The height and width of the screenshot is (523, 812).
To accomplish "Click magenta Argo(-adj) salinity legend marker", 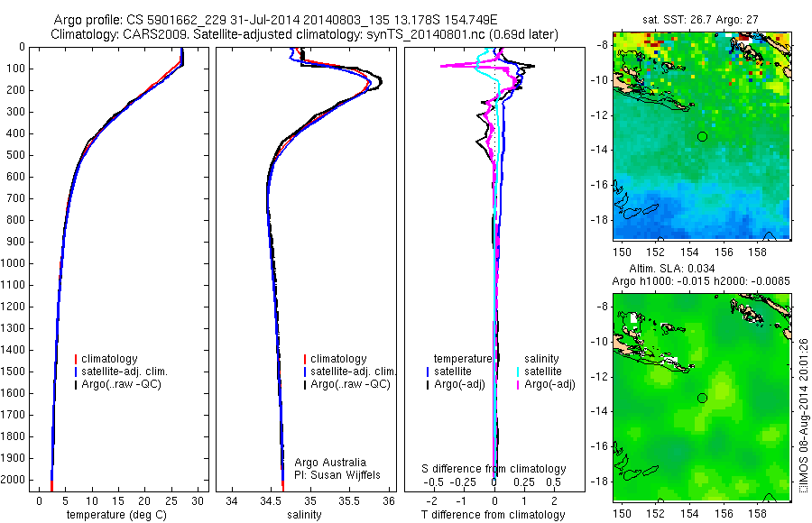I will [x=518, y=385].
